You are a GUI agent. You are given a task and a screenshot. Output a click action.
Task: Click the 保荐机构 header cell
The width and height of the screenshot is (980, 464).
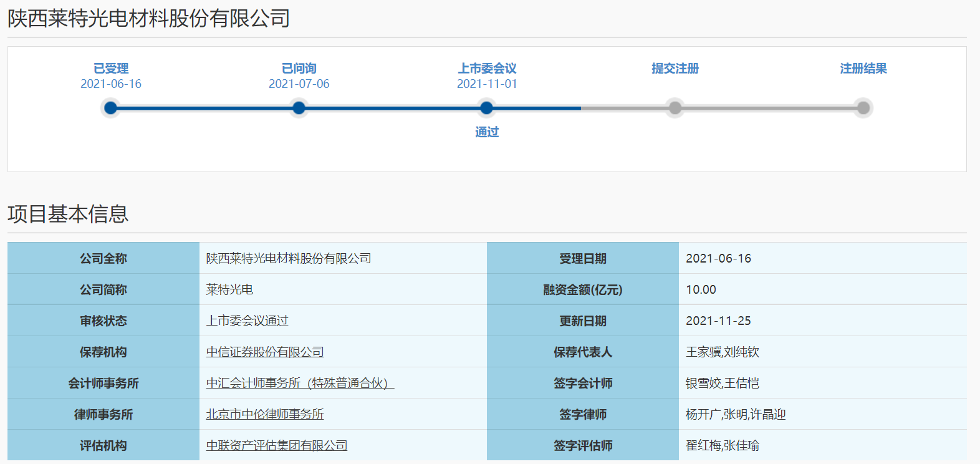click(x=103, y=352)
